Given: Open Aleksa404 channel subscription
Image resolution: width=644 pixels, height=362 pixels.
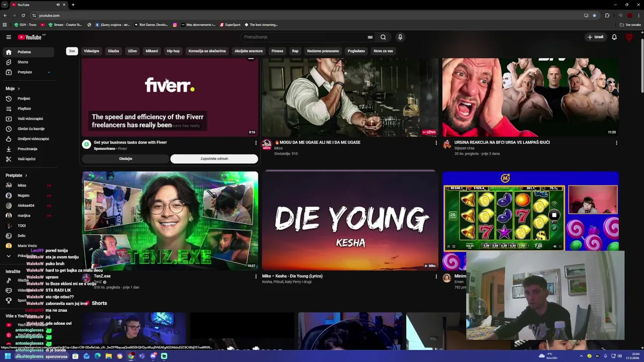Looking at the screenshot, I should (28, 205).
